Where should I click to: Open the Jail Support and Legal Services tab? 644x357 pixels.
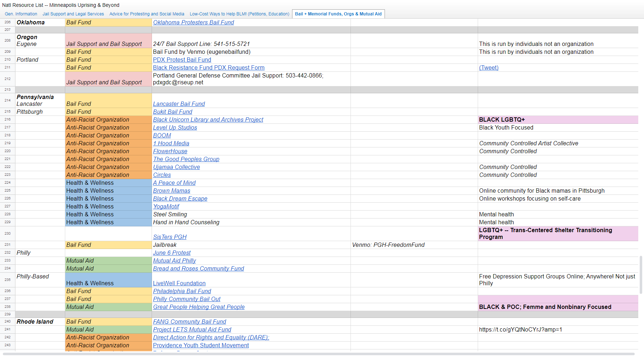[73, 14]
